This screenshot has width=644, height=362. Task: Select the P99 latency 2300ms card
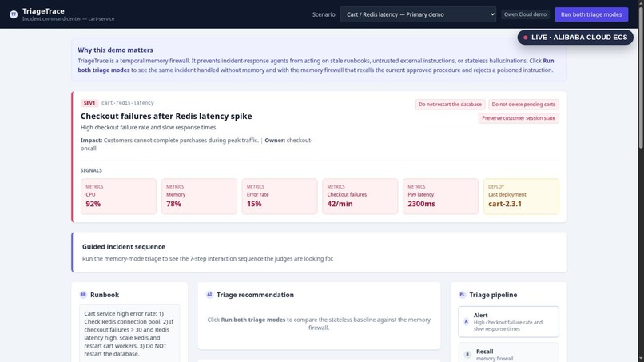pyautogui.click(x=441, y=196)
